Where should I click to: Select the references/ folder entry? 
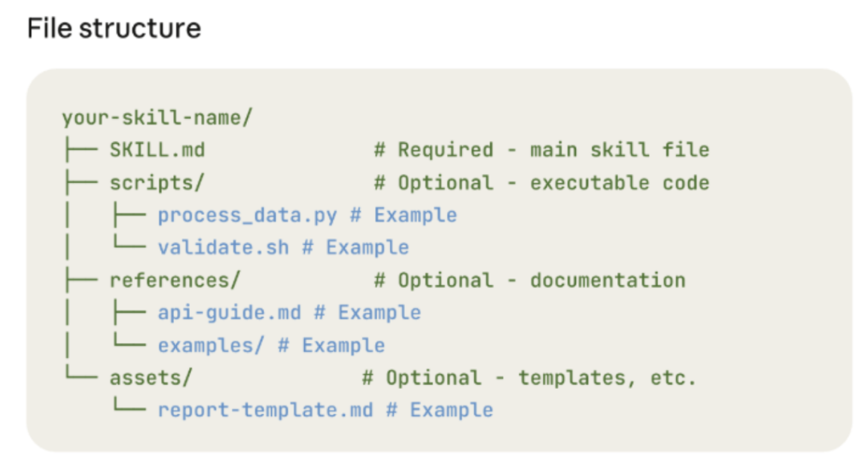[x=175, y=280]
